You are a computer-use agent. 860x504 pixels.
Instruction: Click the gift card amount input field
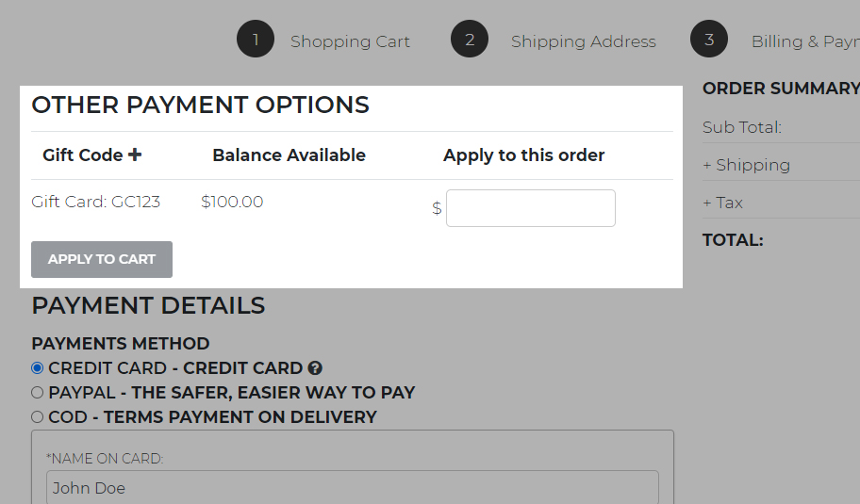coord(530,208)
